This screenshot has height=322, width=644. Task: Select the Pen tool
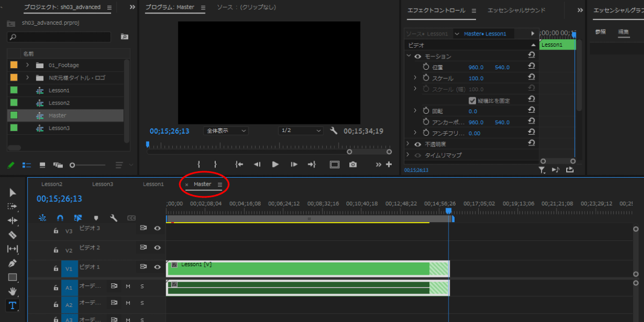[12, 263]
